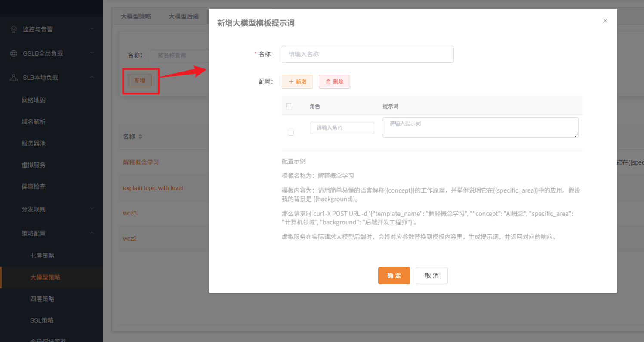
Task: Open the 七层策略 menu item
Action: (x=42, y=256)
